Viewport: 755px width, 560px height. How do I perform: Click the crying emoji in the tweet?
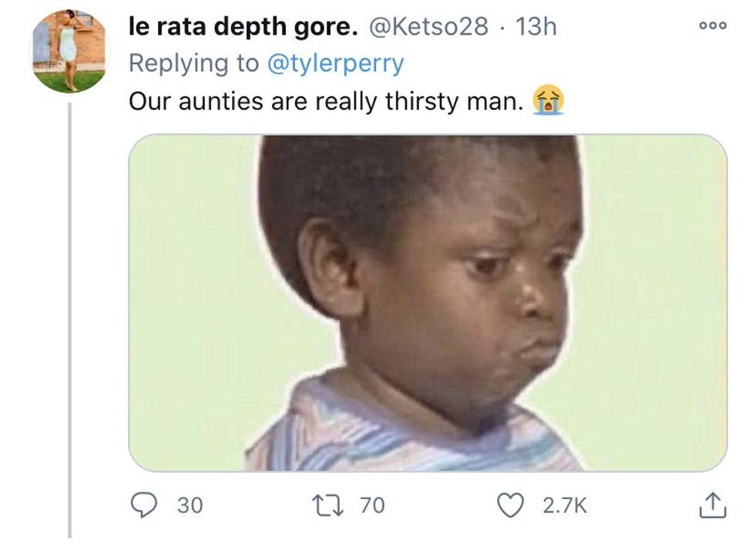tap(549, 101)
